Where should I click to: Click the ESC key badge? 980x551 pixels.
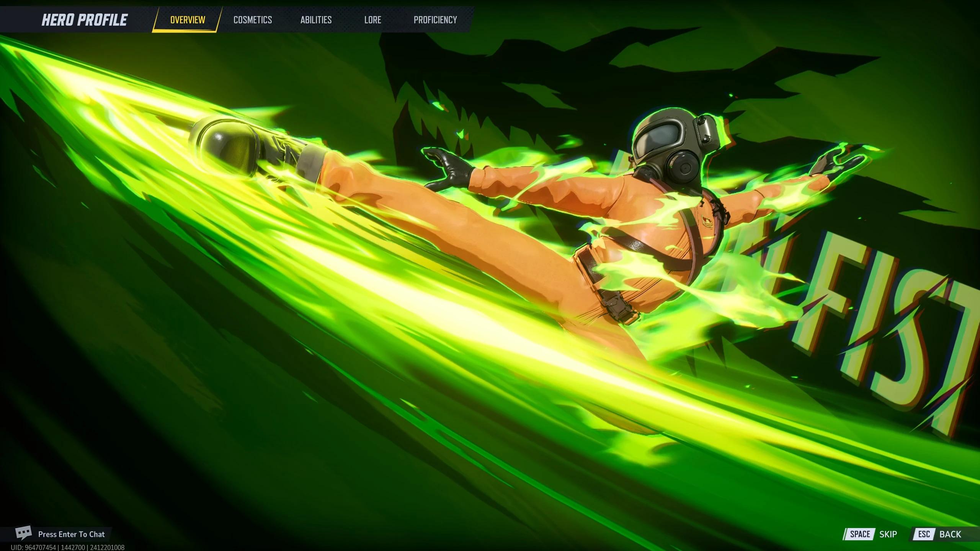click(x=924, y=534)
